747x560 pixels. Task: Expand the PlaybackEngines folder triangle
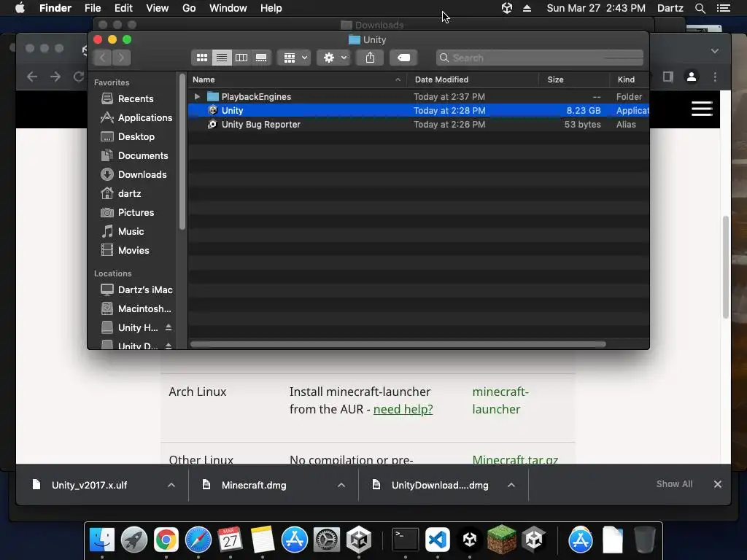pos(197,97)
